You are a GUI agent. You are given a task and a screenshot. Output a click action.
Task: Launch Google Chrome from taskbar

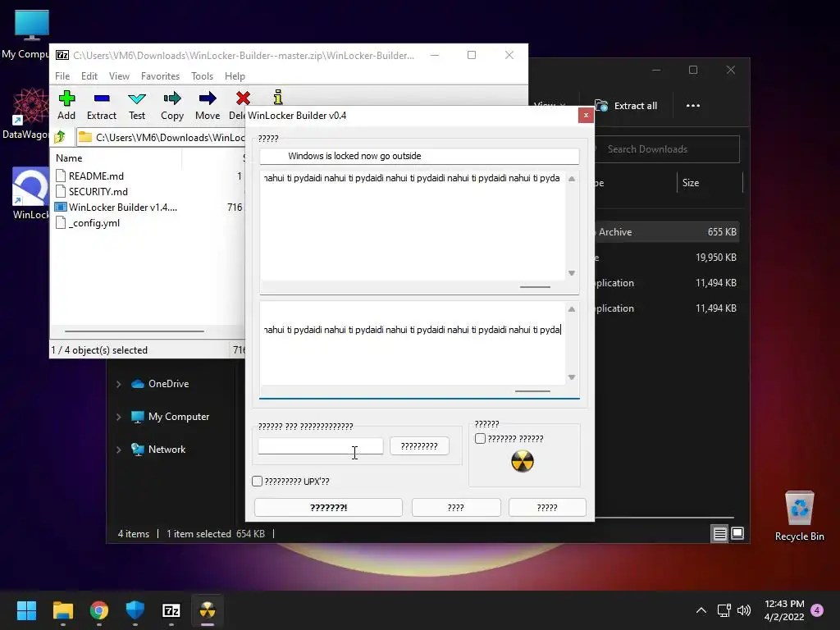[x=99, y=610]
